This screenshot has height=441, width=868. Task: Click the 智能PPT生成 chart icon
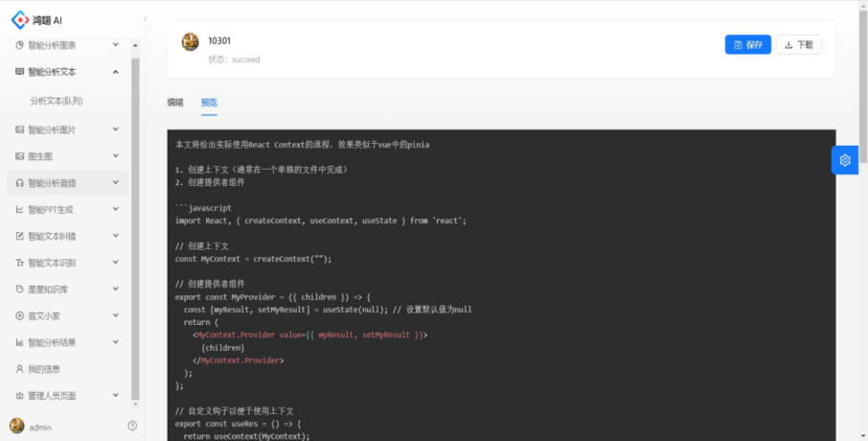pos(19,209)
